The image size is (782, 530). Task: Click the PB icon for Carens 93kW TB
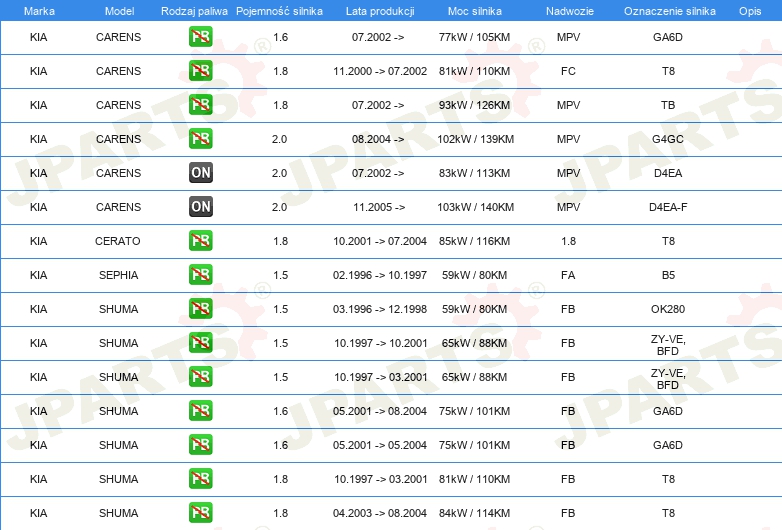[200, 105]
